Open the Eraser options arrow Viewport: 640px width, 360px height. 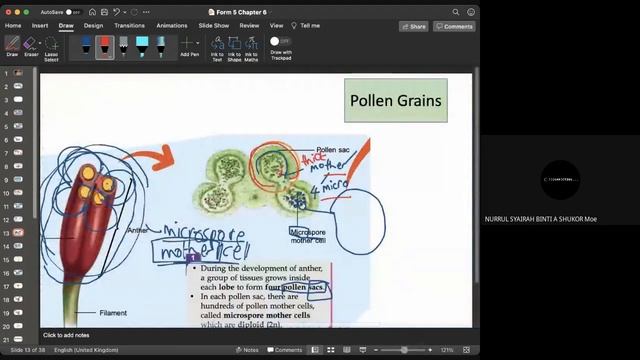click(x=40, y=43)
